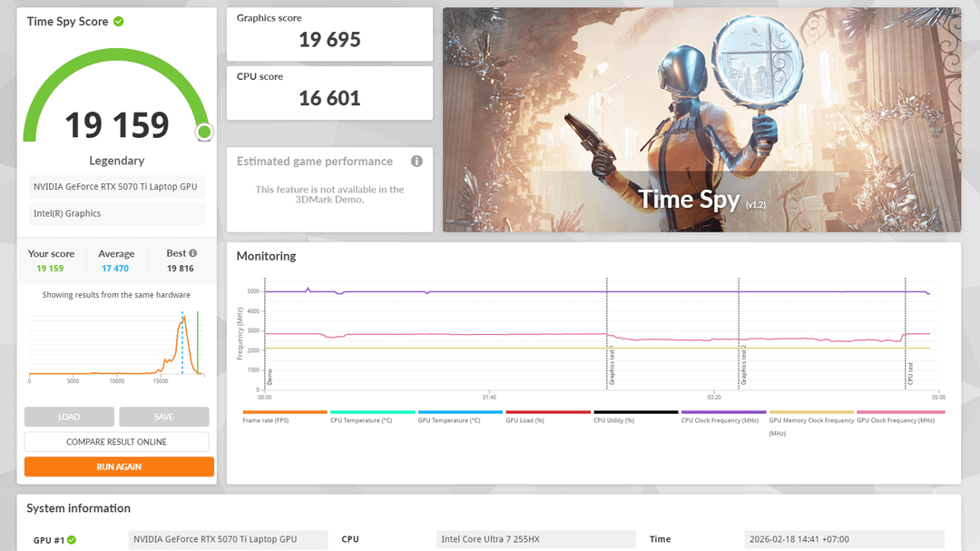This screenshot has width=980, height=551.
Task: Click the green dot on the score gauge
Action: pos(204,133)
